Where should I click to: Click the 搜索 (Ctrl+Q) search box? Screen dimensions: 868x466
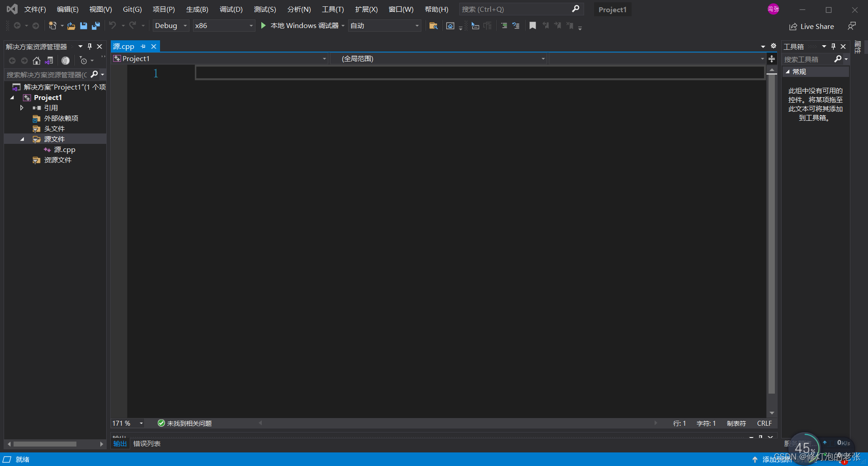coord(521,10)
